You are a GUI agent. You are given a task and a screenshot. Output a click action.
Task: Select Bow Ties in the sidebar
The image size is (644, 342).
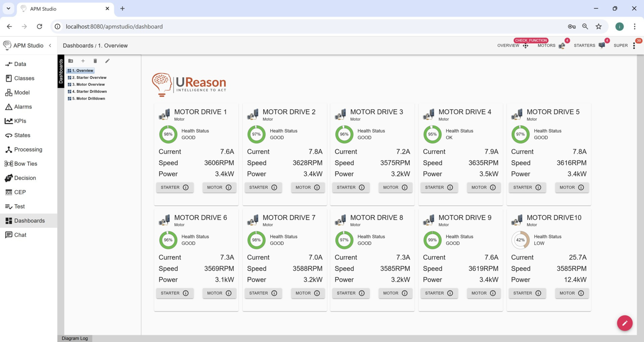coord(25,164)
